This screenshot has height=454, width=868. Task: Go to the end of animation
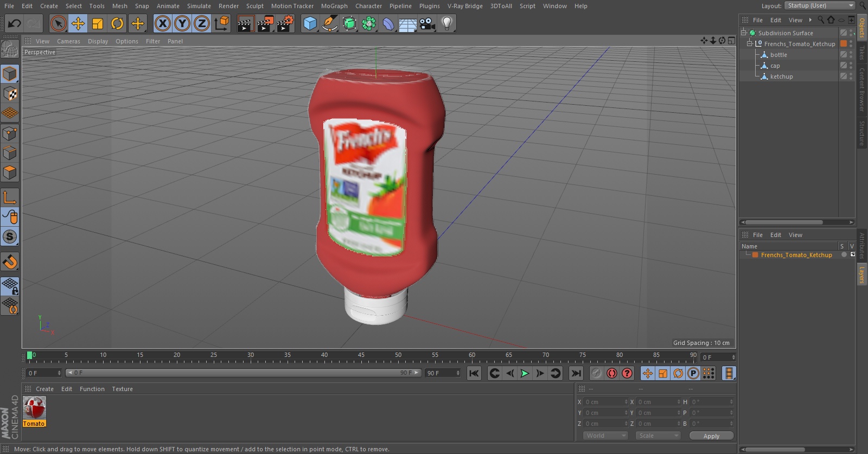pos(576,373)
